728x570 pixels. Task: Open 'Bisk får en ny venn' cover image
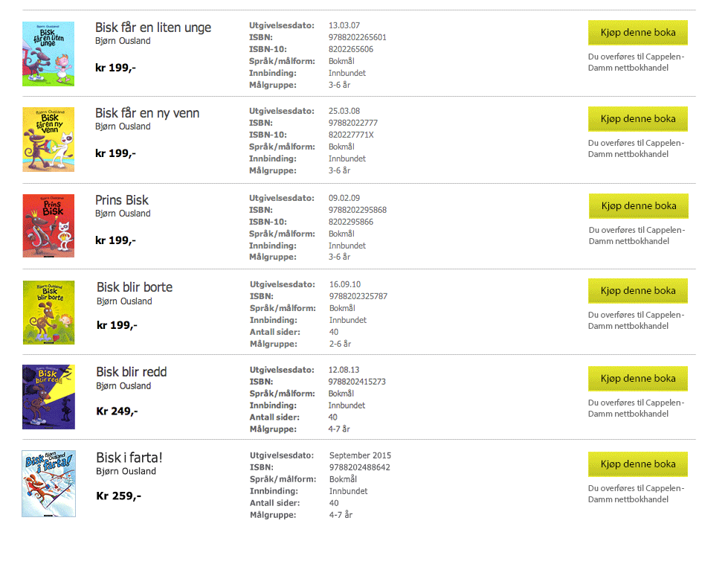[x=48, y=139]
